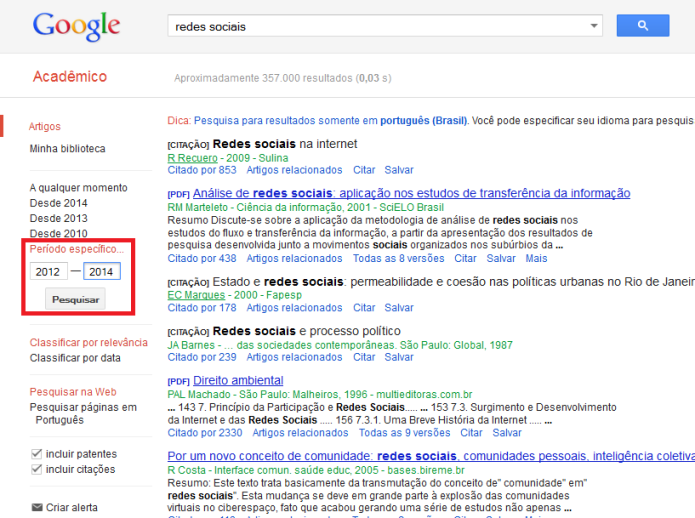Click the start year field showing 2012
This screenshot has width=695, height=518.
(x=48, y=271)
